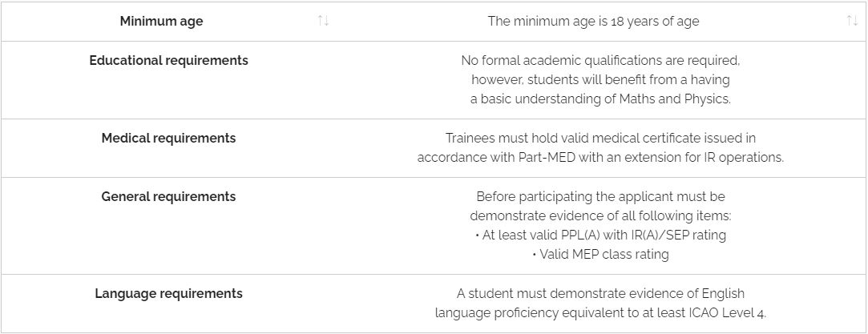Click "Before participating the applicant must be" line
868x334 pixels.
click(600, 197)
